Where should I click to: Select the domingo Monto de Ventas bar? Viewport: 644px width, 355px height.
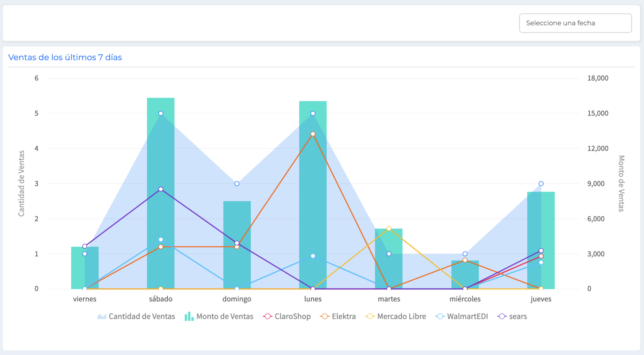[237, 245]
